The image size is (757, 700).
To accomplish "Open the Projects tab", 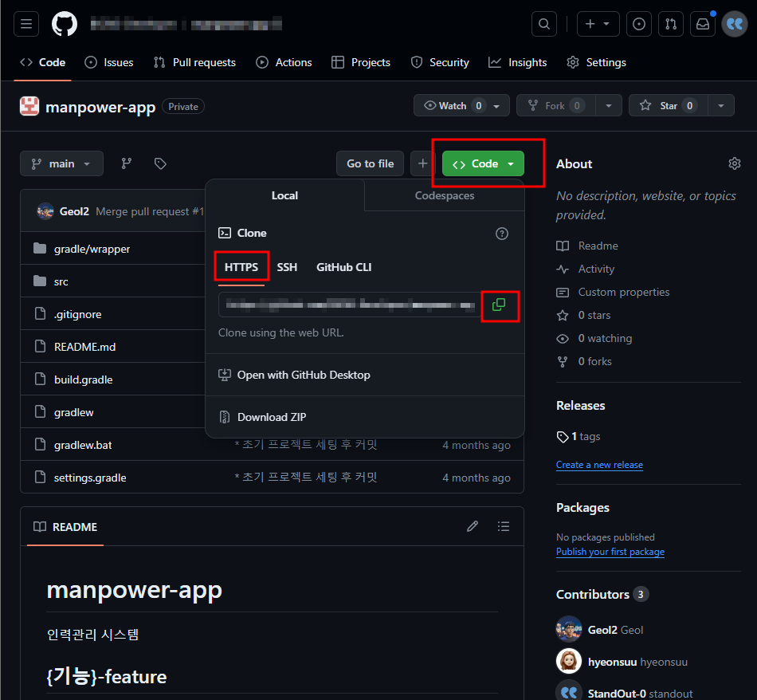I will pyautogui.click(x=361, y=62).
